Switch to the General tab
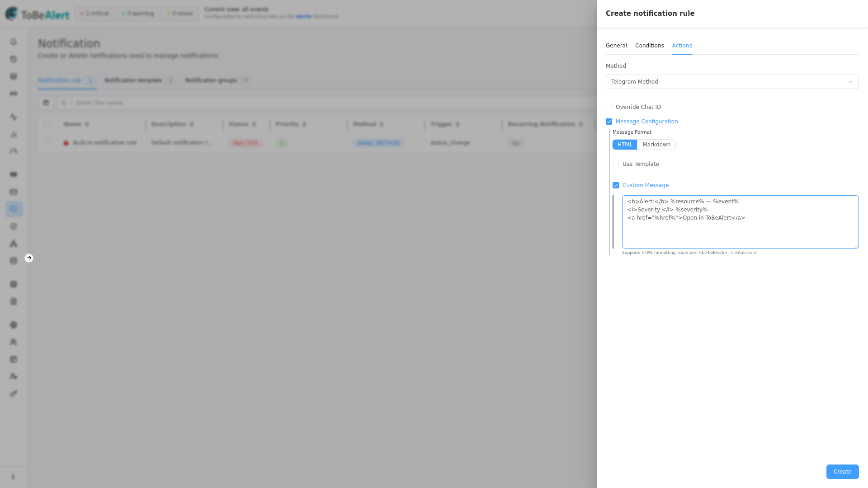 pos(616,46)
